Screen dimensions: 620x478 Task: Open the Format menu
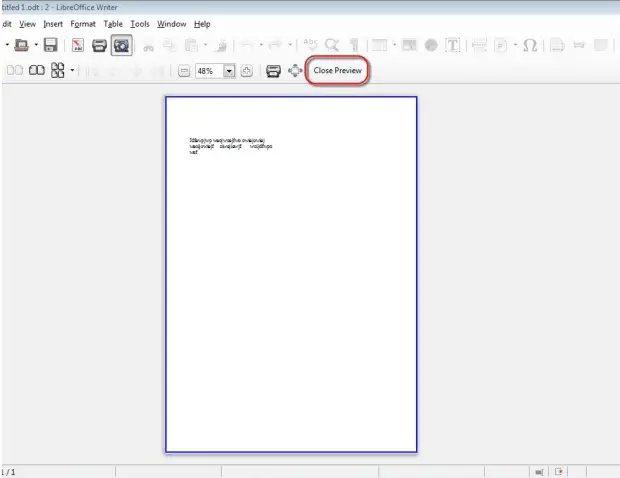point(83,23)
